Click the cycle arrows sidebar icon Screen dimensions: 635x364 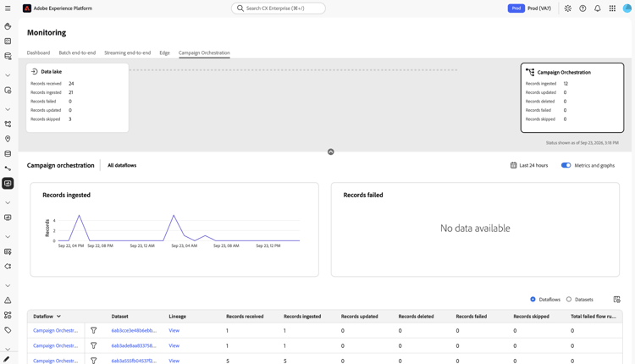pos(8,267)
